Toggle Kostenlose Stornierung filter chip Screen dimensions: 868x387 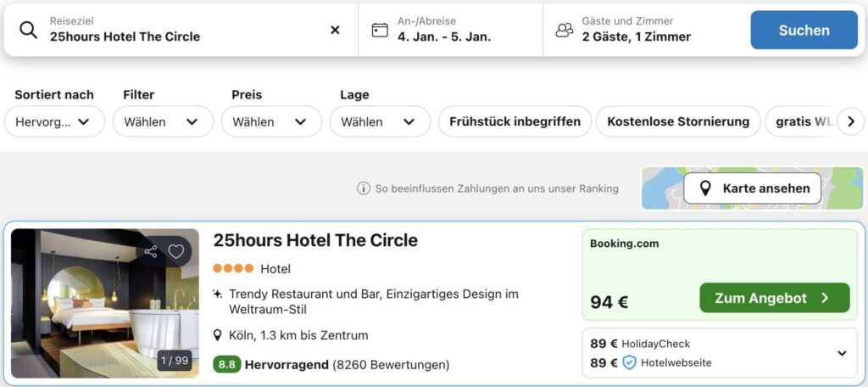pos(678,121)
